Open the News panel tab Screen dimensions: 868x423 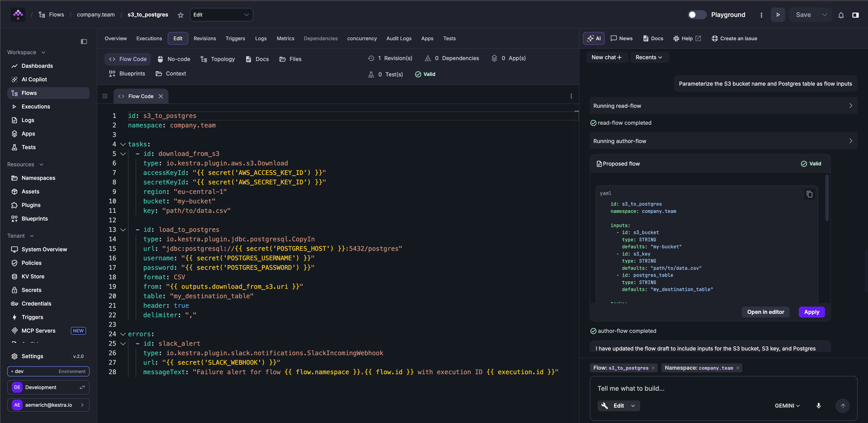[x=622, y=38]
